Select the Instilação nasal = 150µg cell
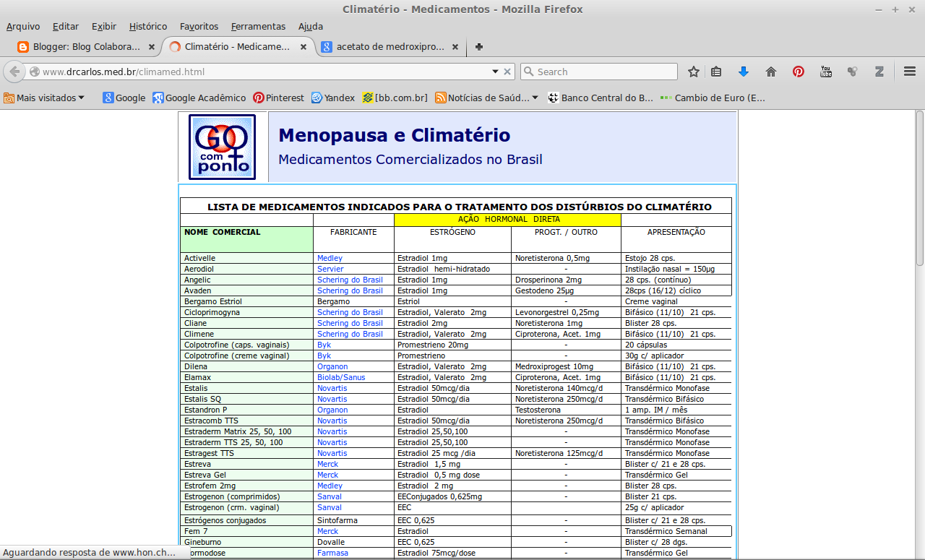 pyautogui.click(x=676, y=269)
